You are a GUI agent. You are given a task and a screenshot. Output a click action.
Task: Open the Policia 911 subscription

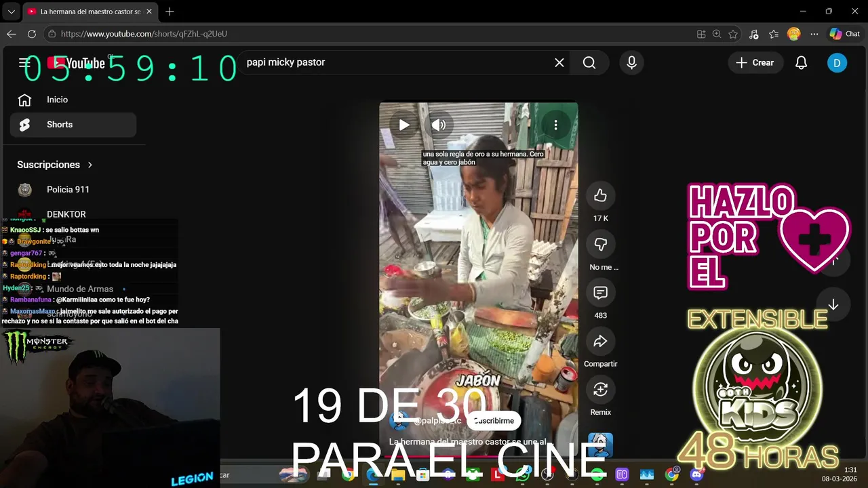(73, 190)
